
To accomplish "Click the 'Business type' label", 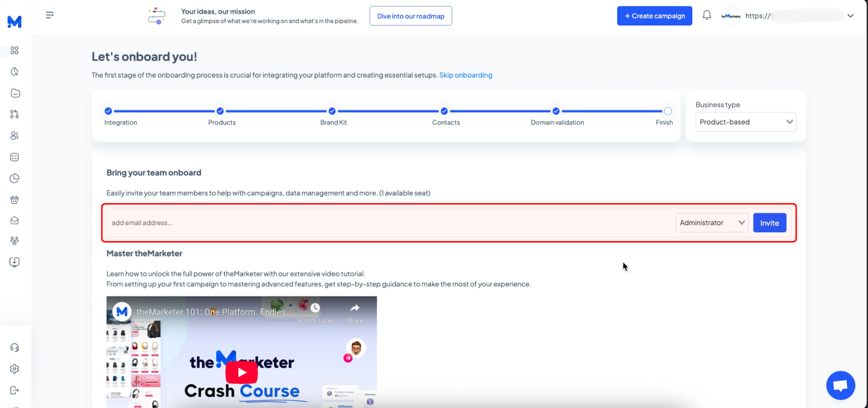I will click(x=718, y=104).
